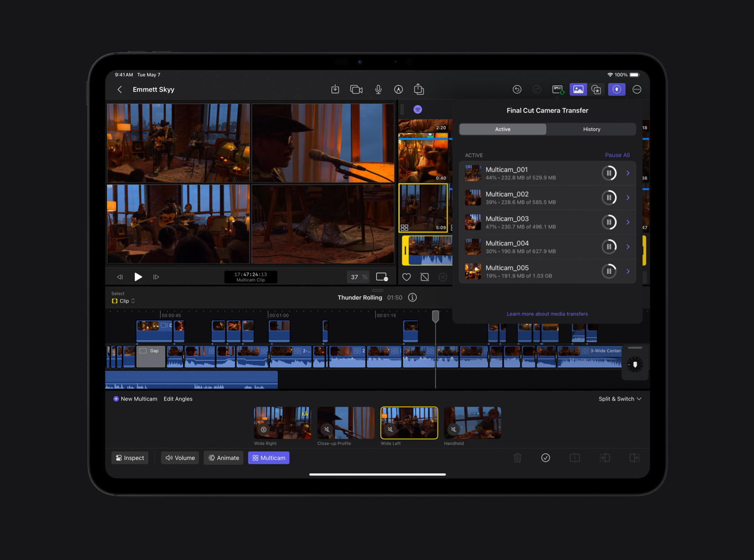Image resolution: width=754 pixels, height=560 pixels.
Task: Pause the Multicam_001 transfer
Action: [609, 173]
